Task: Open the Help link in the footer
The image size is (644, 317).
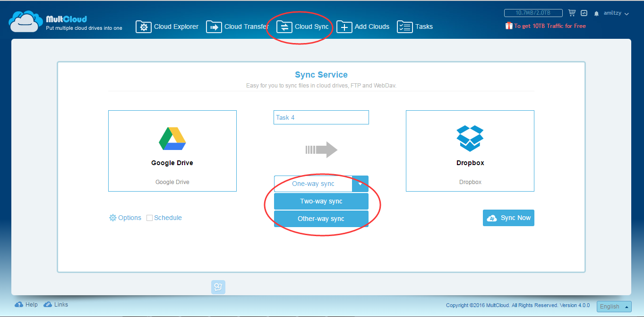Action: [x=26, y=305]
